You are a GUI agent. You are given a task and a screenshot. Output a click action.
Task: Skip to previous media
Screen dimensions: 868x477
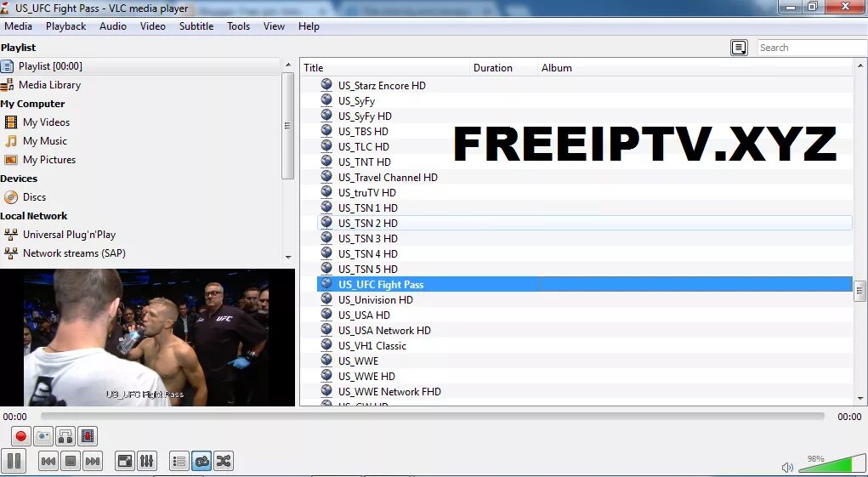pyautogui.click(x=48, y=461)
